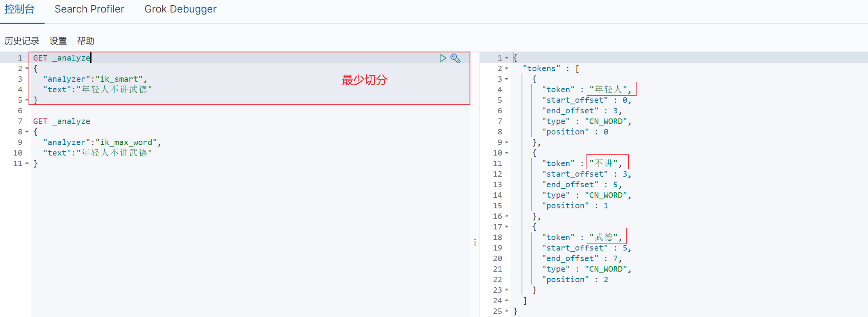Screen dimensions: 868x317
Task: Click fold arrow at response line 25
Action: [507, 311]
